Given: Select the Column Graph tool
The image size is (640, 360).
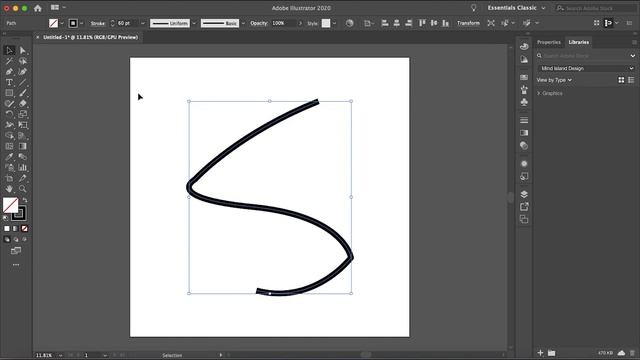Looking at the screenshot, I should coord(22,167).
